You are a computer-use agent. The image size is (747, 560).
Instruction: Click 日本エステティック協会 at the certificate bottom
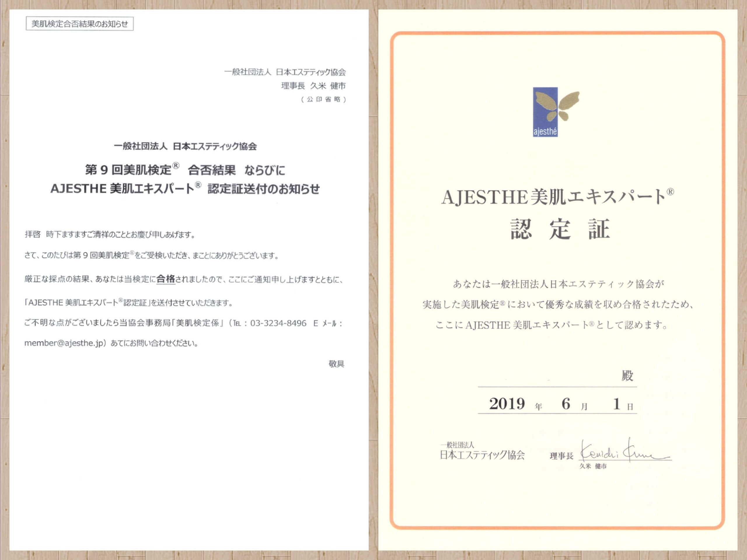(x=482, y=455)
